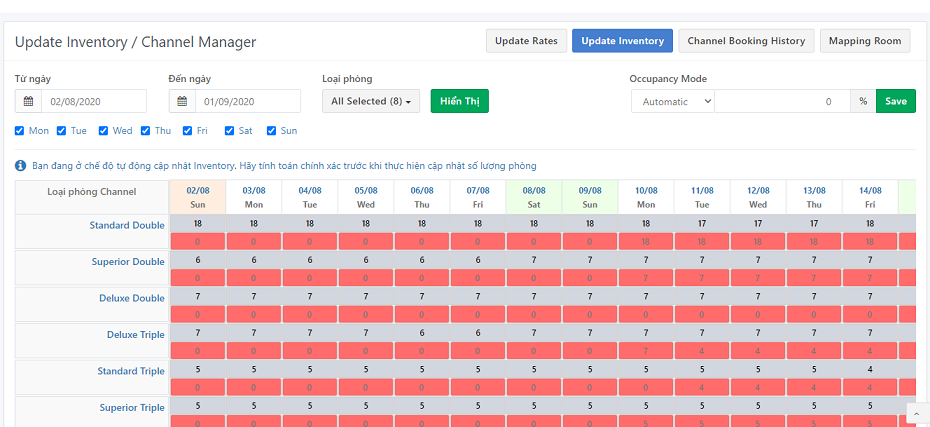Image resolution: width=930 pixels, height=427 pixels.
Task: Toggle the Wed weekday checkbox
Action: (x=104, y=131)
